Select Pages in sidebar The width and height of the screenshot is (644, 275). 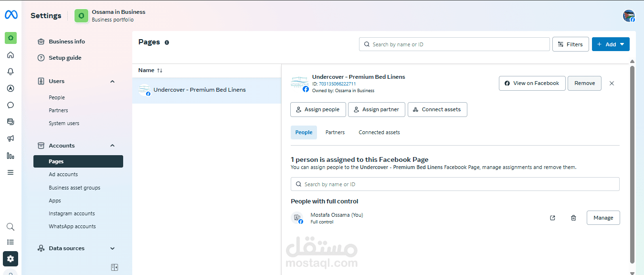pyautogui.click(x=78, y=161)
